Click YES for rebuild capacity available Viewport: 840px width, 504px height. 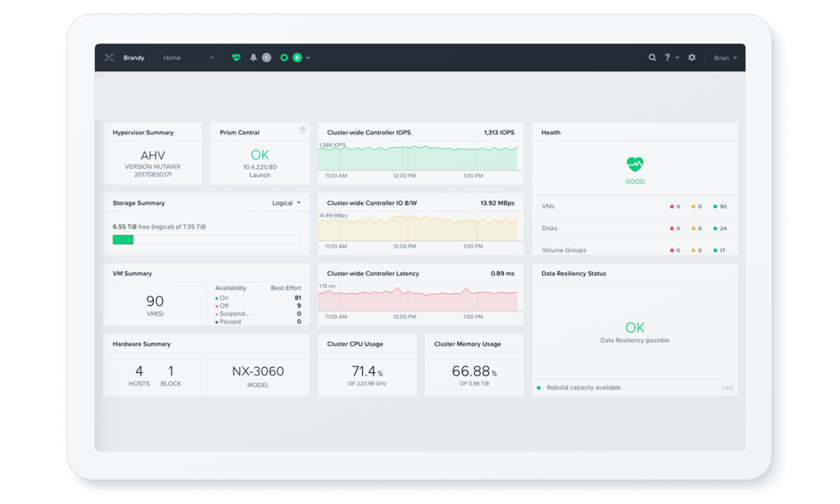click(727, 387)
